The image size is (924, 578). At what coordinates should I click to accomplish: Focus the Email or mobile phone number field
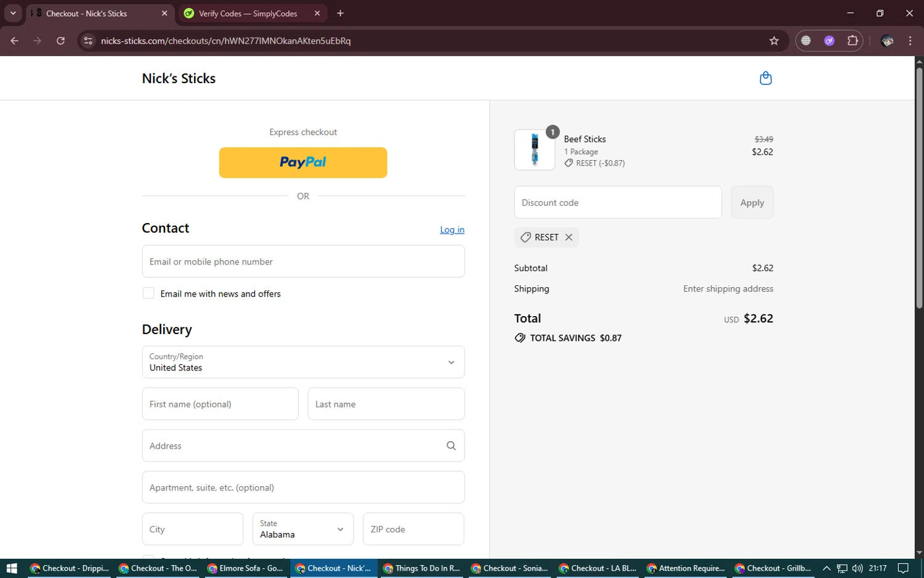tap(303, 261)
